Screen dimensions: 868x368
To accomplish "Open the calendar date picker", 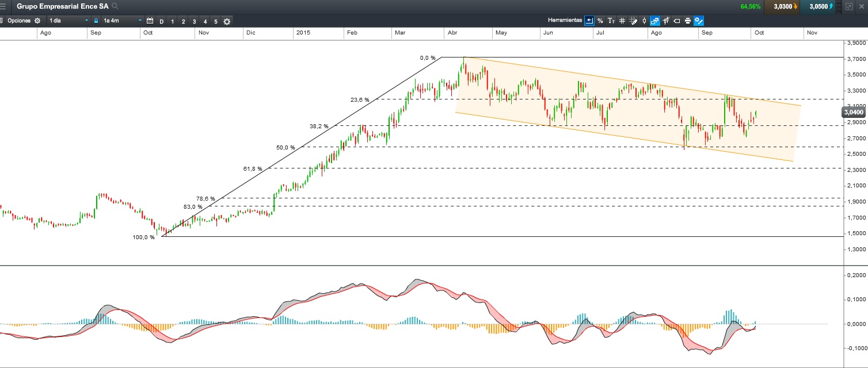I will pyautogui.click(x=150, y=21).
